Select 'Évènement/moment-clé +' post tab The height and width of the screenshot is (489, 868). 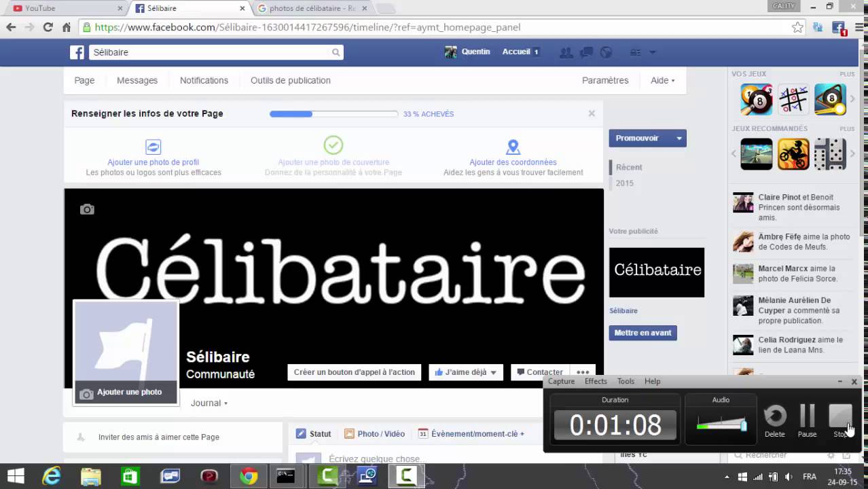click(471, 434)
